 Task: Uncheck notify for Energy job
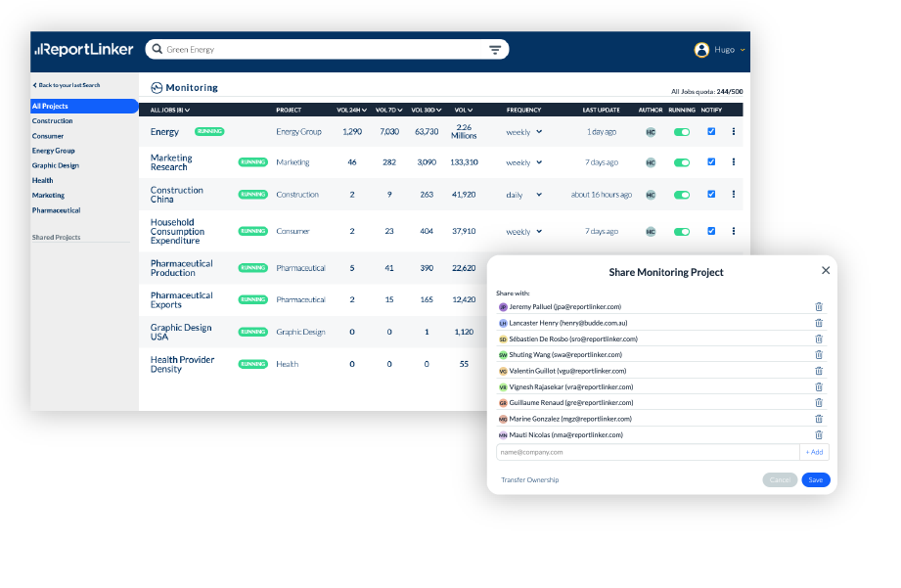711,132
